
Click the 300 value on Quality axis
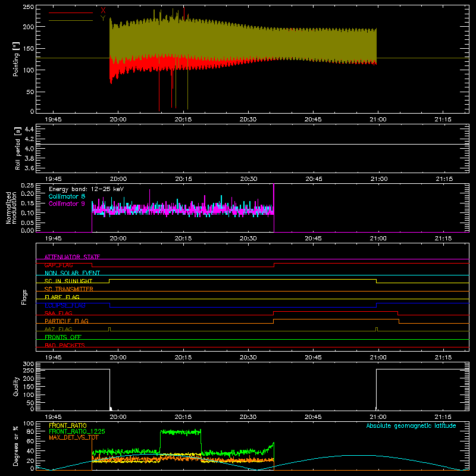(x=29, y=364)
